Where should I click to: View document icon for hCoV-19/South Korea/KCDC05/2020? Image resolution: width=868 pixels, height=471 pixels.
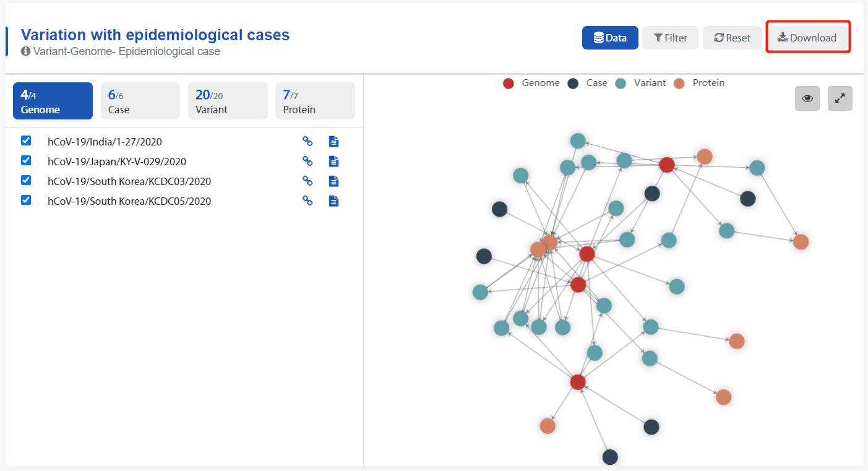tap(333, 201)
